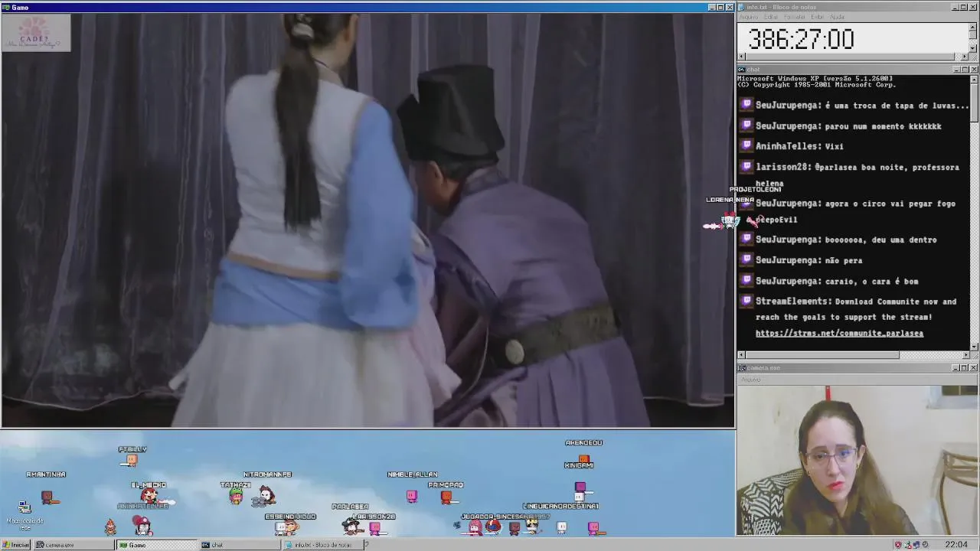Open the Formatar menu in Bloco de notas
This screenshot has width=980, height=551.
tap(794, 17)
